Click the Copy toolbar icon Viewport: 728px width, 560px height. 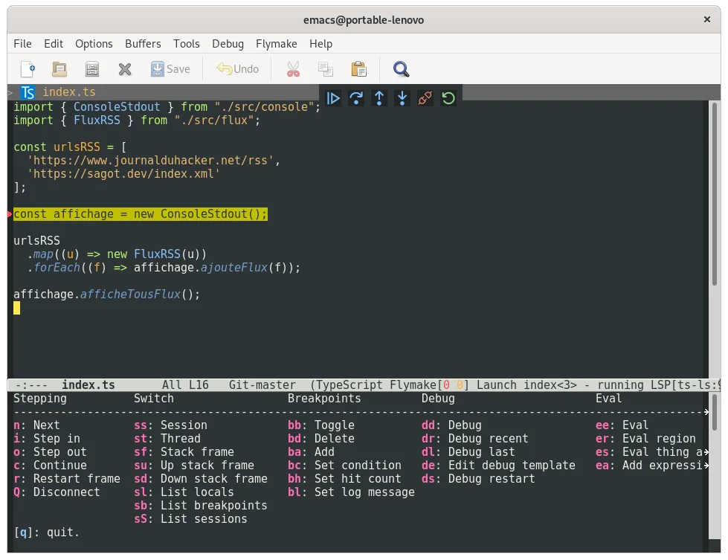pos(325,68)
